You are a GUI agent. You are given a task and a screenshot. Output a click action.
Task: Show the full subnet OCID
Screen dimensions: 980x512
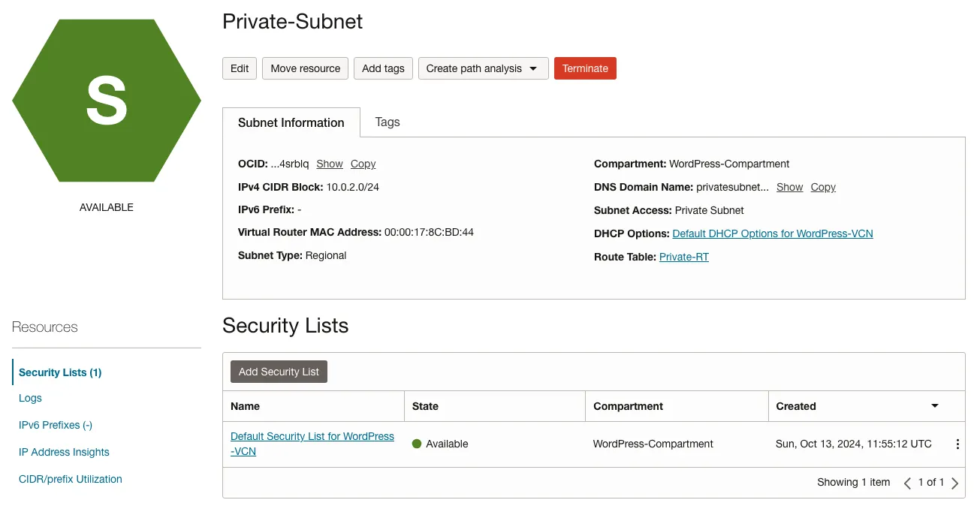tap(330, 164)
